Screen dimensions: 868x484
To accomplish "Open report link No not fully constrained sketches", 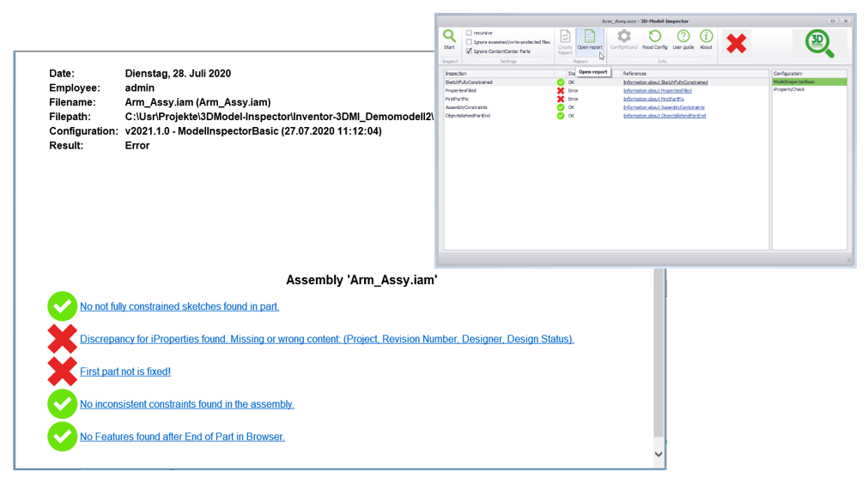I will point(179,306).
